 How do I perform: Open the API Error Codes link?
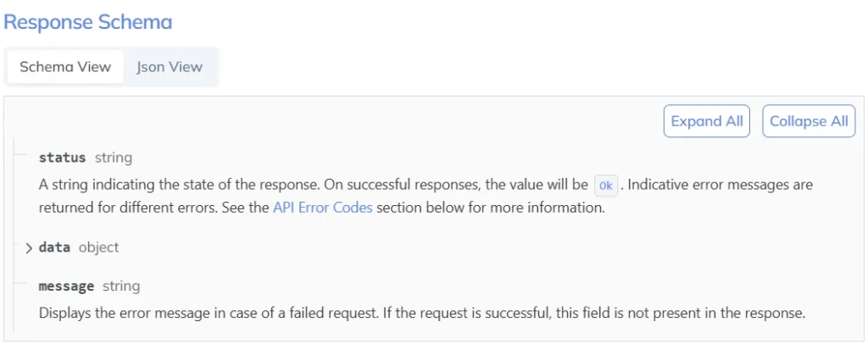point(323,208)
